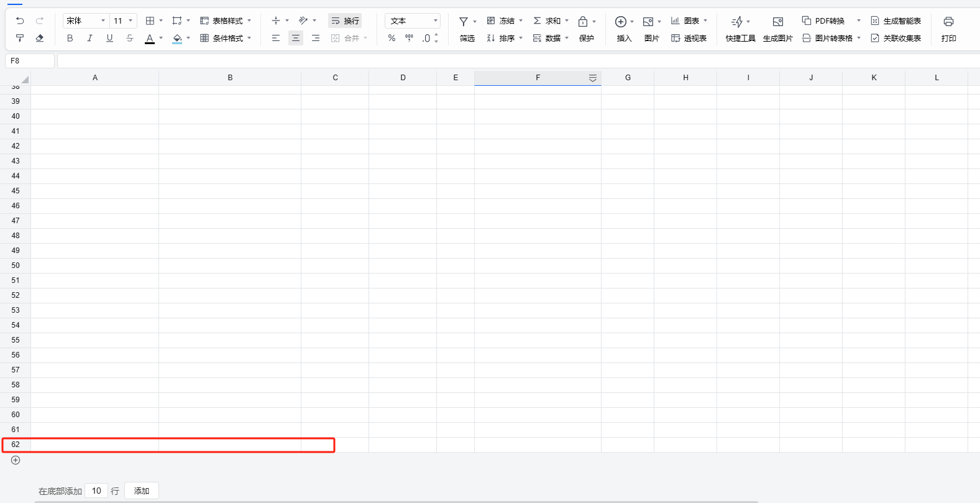
Task: Open the font name dropdown (宋体)
Action: pos(86,21)
